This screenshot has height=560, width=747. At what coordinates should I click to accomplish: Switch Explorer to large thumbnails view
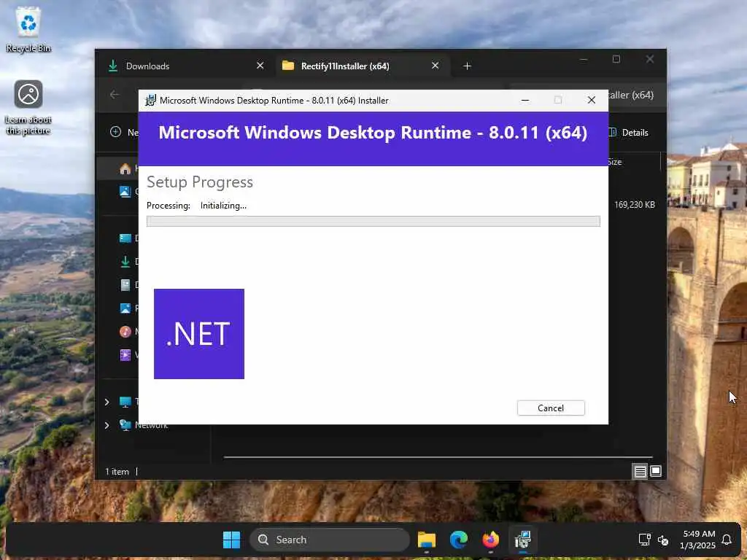click(x=656, y=472)
